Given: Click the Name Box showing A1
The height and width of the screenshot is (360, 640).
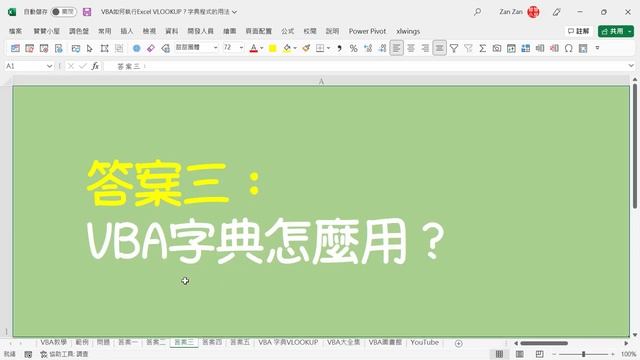Looking at the screenshot, I should click(x=25, y=66).
